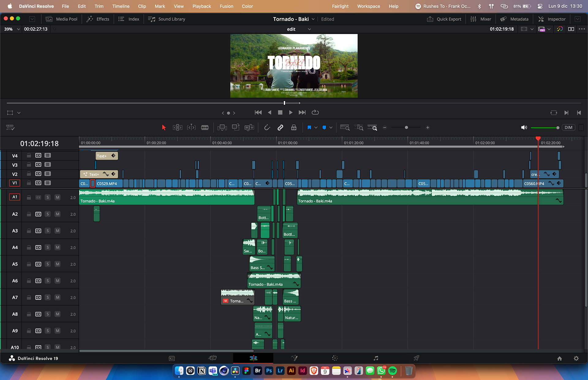Screen dimensions: 588x380
Task: Add a blue marker to the timeline
Action: [x=324, y=128]
